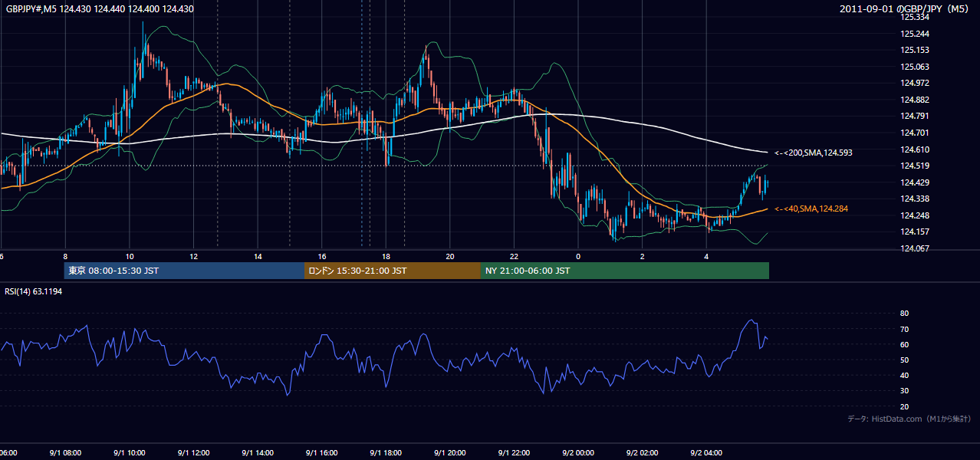Click hour label 8 under price chart
Screen dimensions: 980x460
point(65,256)
